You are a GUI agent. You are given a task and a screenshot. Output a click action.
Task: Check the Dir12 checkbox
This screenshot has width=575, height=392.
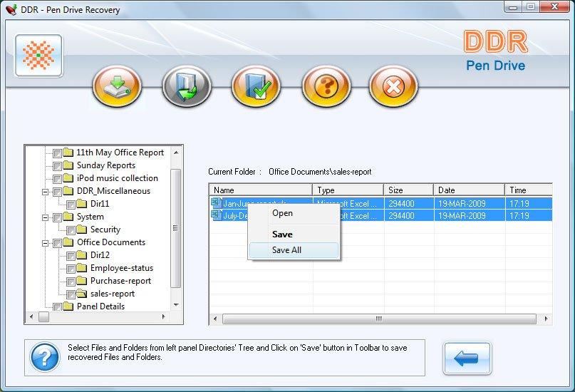click(x=71, y=256)
